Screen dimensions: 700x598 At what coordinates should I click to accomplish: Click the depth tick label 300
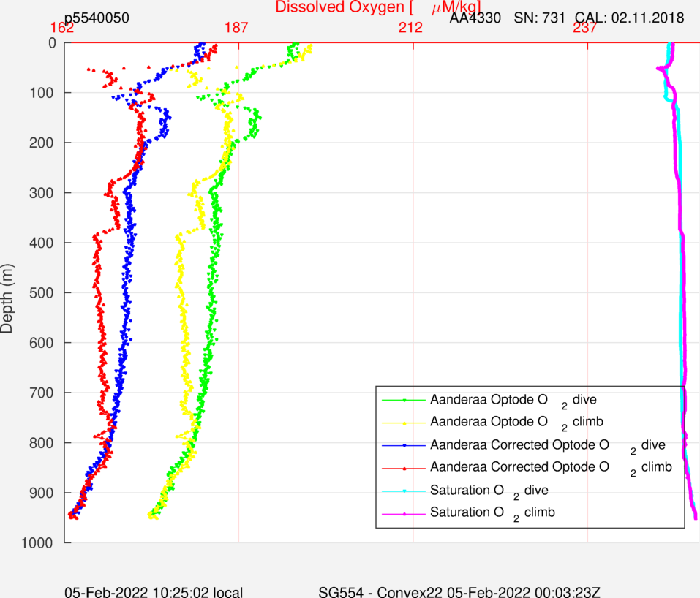click(x=42, y=193)
